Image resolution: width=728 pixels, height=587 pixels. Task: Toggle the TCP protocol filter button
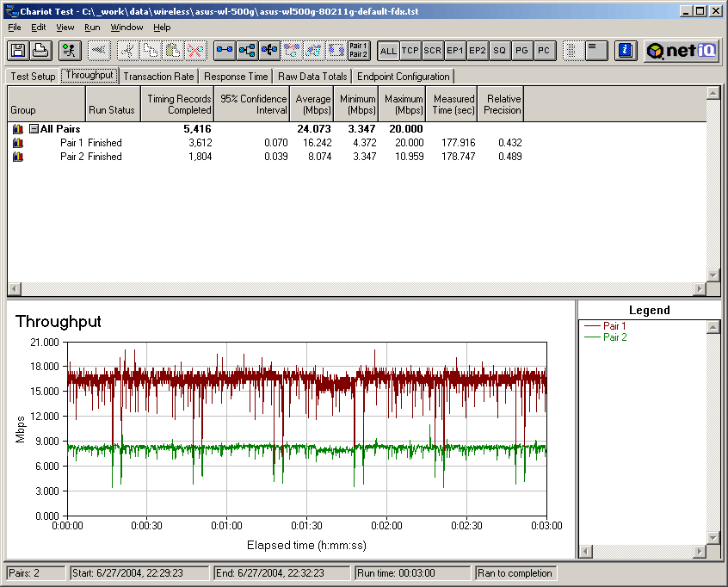click(x=410, y=51)
